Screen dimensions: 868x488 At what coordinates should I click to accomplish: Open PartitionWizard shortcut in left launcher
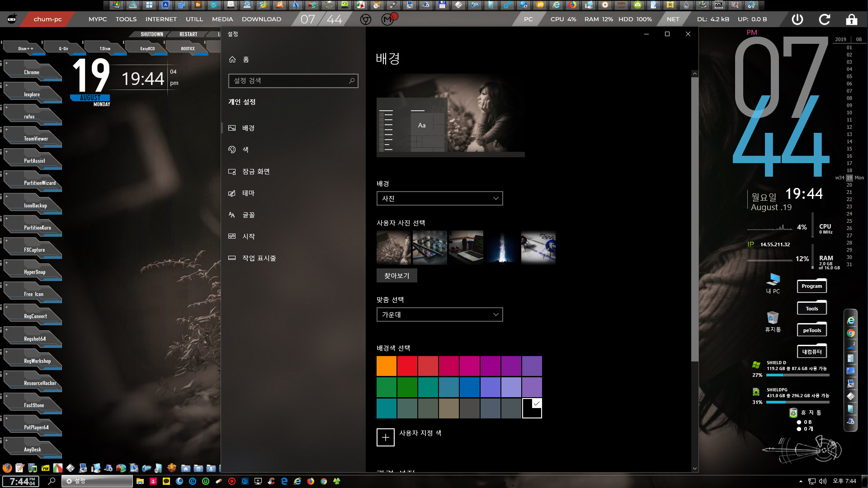pos(33,183)
